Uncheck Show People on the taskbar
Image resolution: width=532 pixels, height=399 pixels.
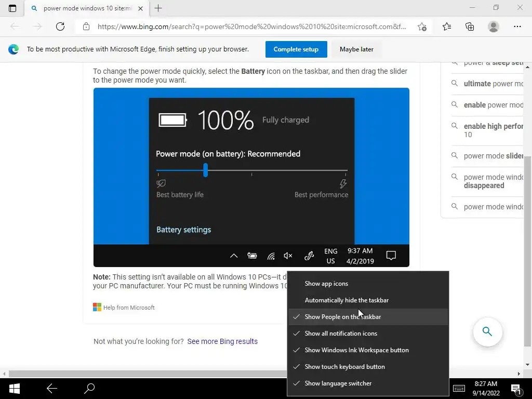[x=368, y=317]
